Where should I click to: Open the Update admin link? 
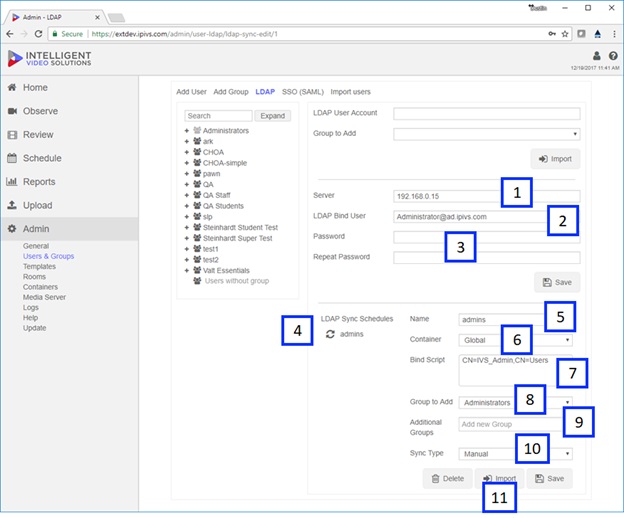[35, 328]
